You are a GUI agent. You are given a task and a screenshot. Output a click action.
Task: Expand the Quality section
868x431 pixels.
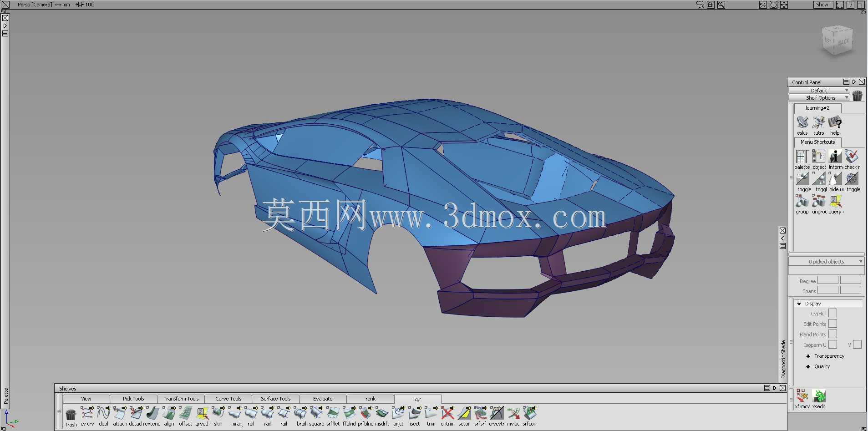pyautogui.click(x=808, y=366)
